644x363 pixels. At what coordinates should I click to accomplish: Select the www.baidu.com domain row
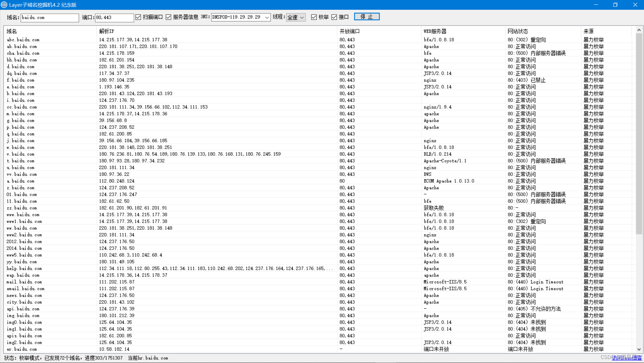318,215
